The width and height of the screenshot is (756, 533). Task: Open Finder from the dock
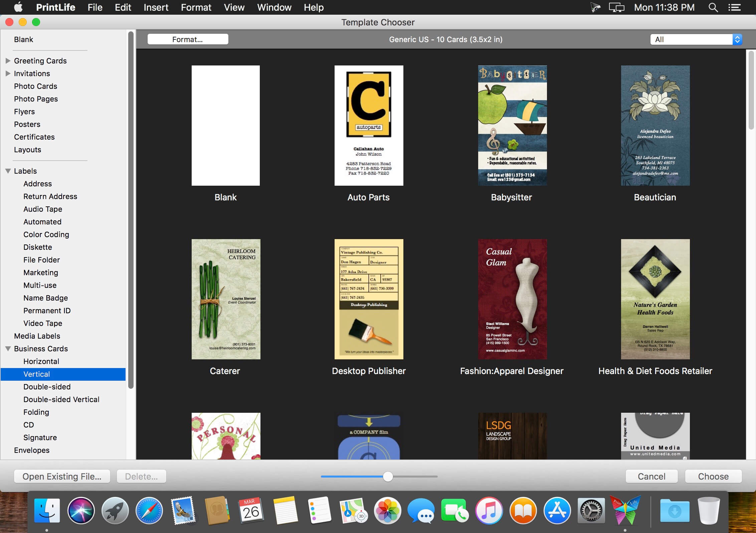(47, 510)
